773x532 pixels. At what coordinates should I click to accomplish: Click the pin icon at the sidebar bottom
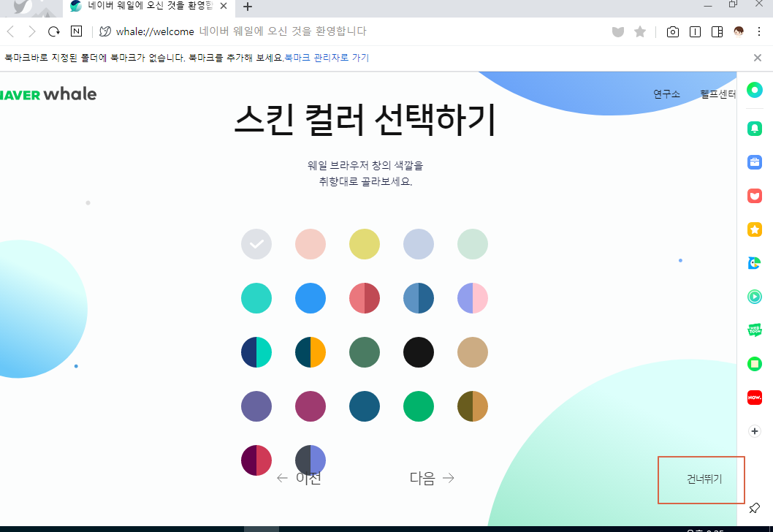(754, 508)
